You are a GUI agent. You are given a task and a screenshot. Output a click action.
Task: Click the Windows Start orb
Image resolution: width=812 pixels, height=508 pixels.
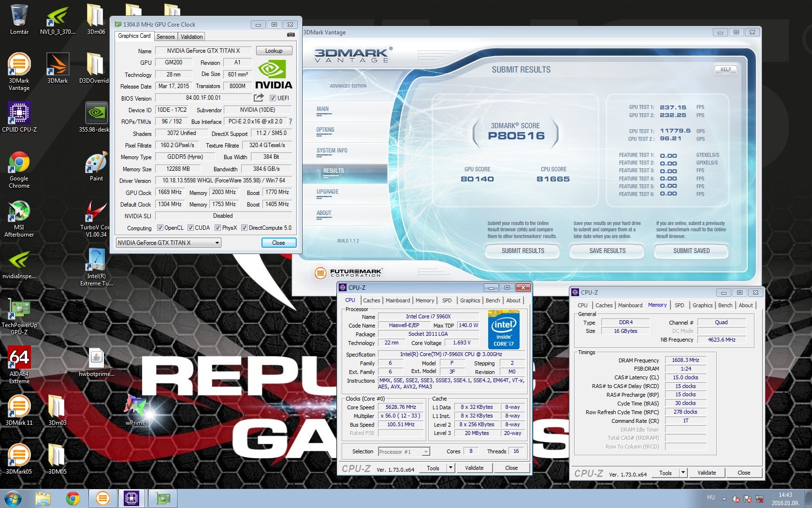pyautogui.click(x=13, y=498)
